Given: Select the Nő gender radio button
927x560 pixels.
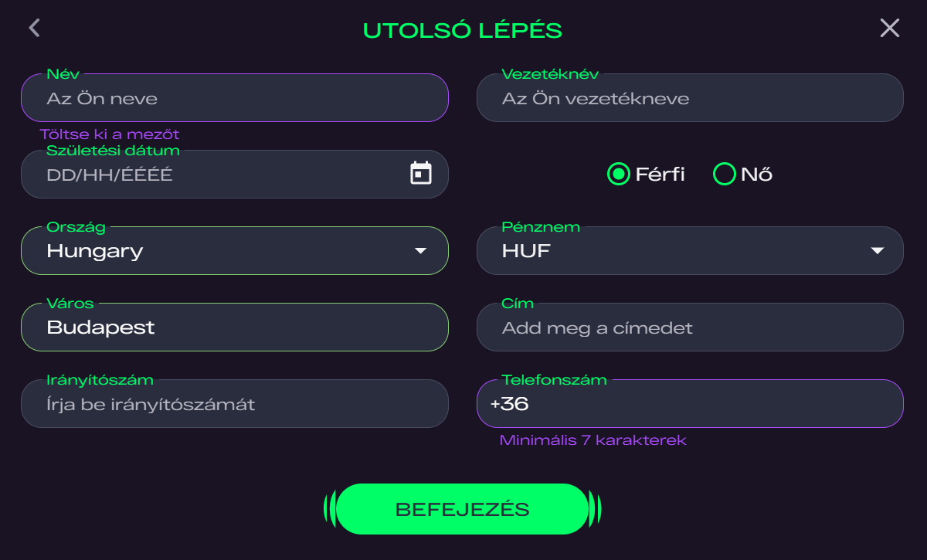Looking at the screenshot, I should click(724, 175).
